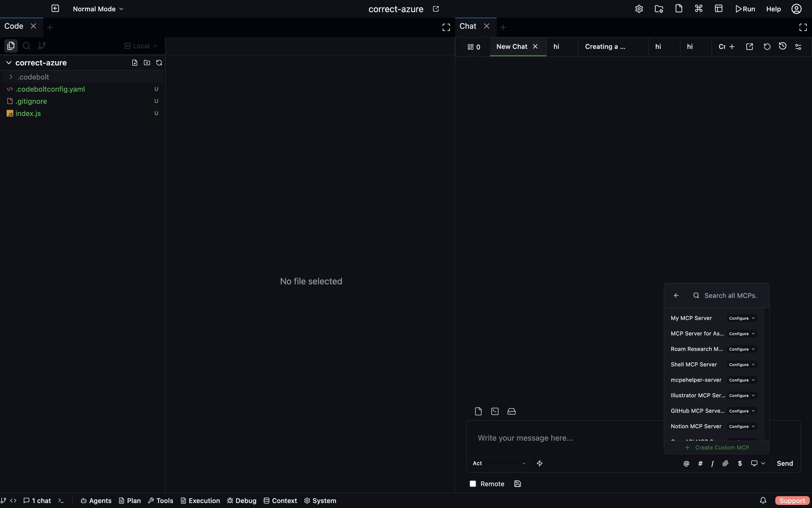Click the git branch icon in the left sidebar
812x508 pixels.
[41, 46]
